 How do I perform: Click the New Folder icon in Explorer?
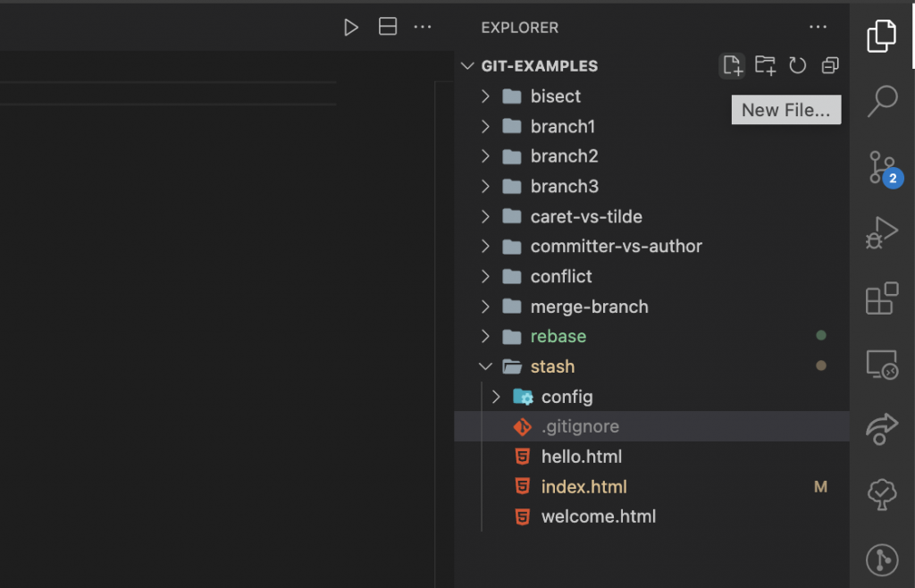tap(765, 65)
